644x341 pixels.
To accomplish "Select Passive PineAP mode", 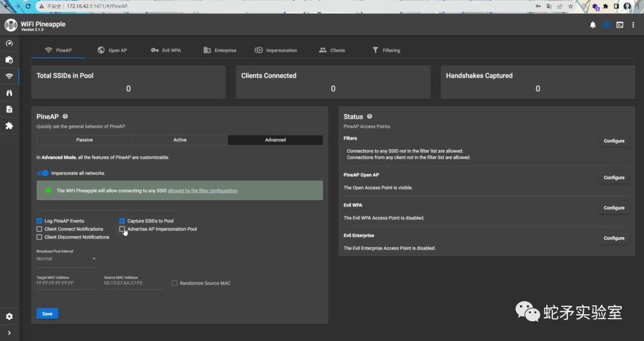I will point(84,139).
